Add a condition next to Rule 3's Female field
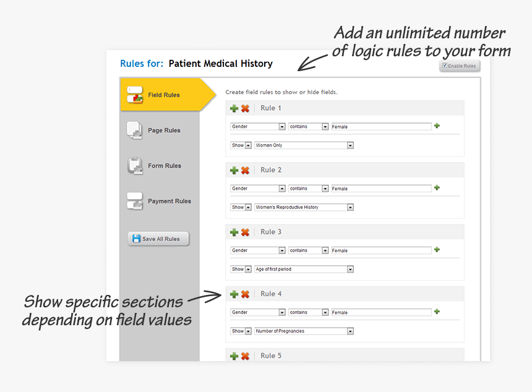 437,250
